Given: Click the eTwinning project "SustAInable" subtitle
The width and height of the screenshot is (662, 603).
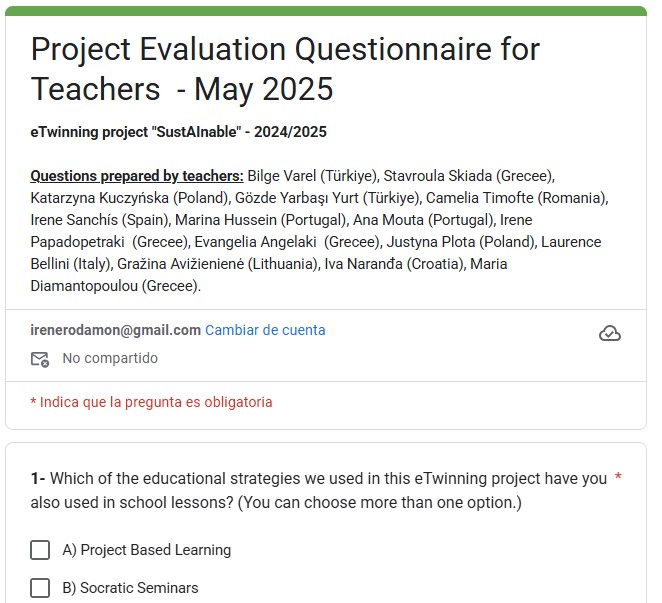Looking at the screenshot, I should click(x=179, y=132).
